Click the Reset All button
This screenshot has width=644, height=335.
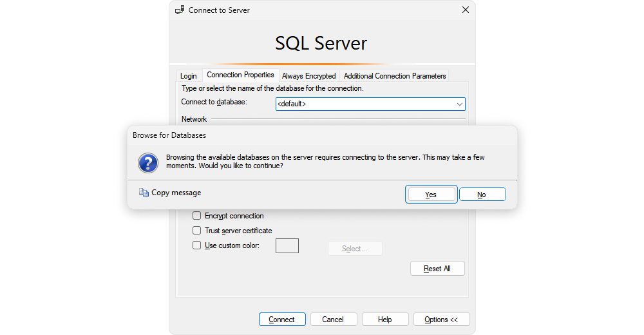pos(437,269)
